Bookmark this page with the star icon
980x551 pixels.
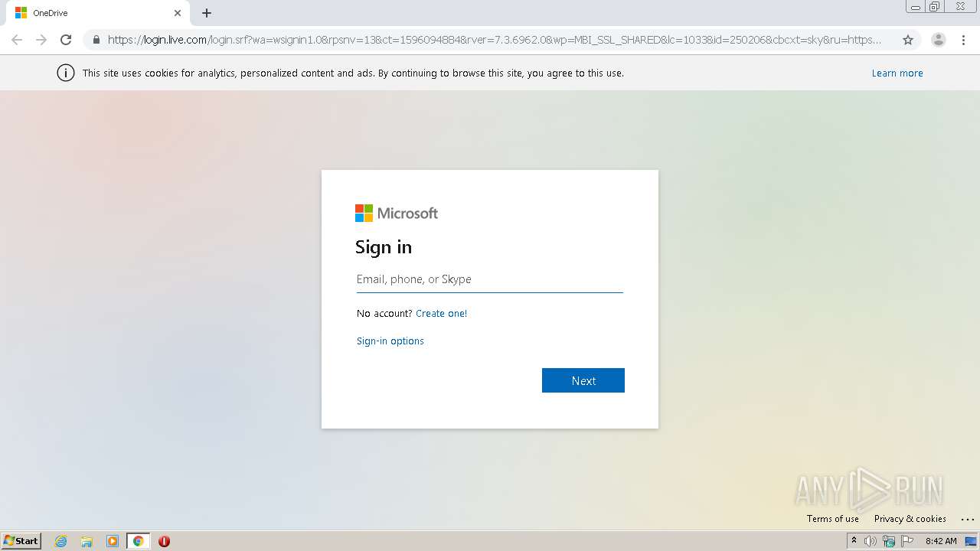(x=908, y=40)
